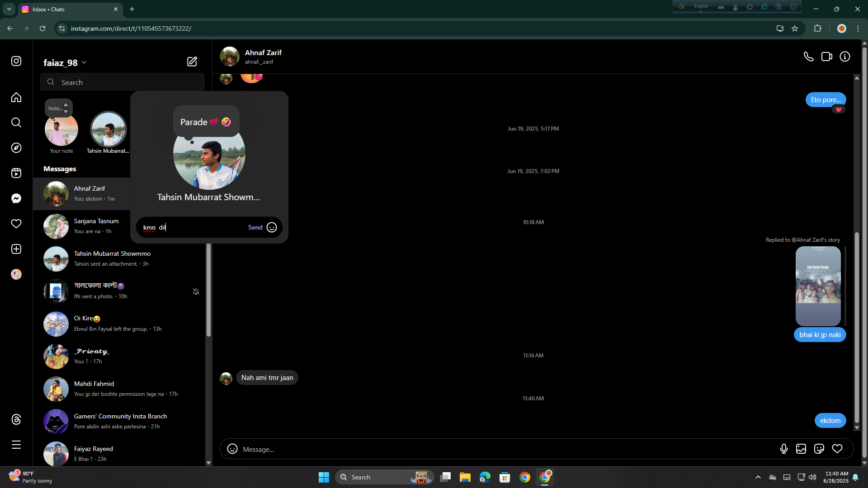Open emoji picker in message box
Image resolution: width=868 pixels, height=488 pixels.
232,449
